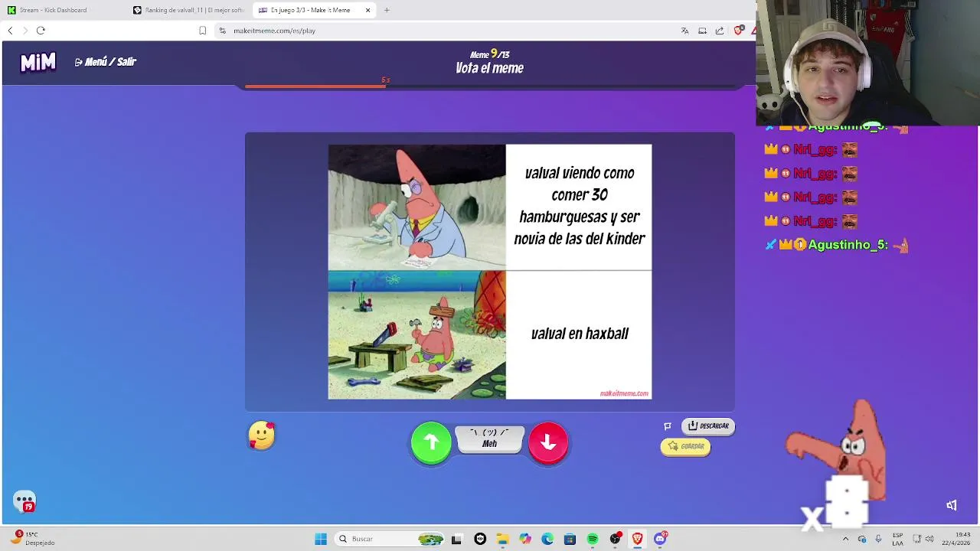Go forward in the browser
The width and height of the screenshot is (980, 551).
pyautogui.click(x=25, y=31)
